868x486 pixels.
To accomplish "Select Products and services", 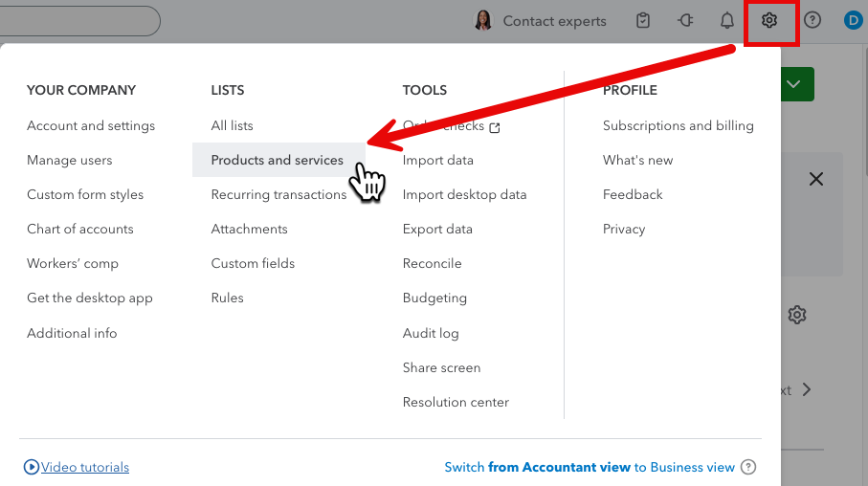I will [278, 160].
